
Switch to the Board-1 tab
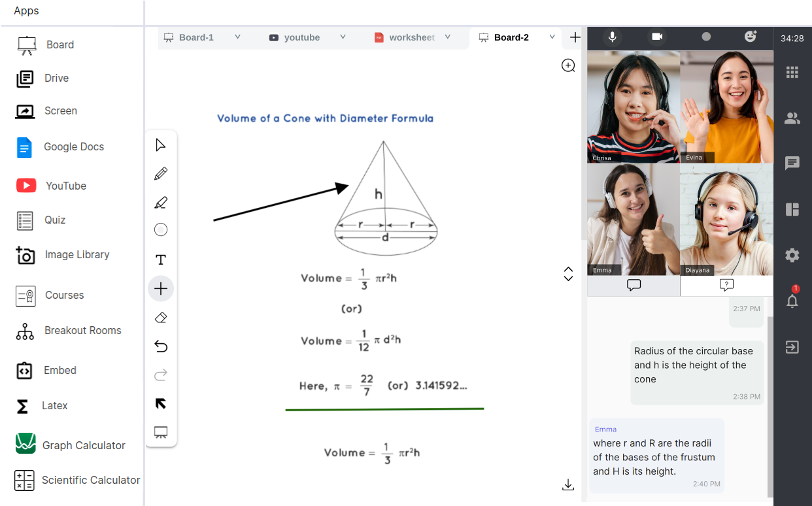195,38
